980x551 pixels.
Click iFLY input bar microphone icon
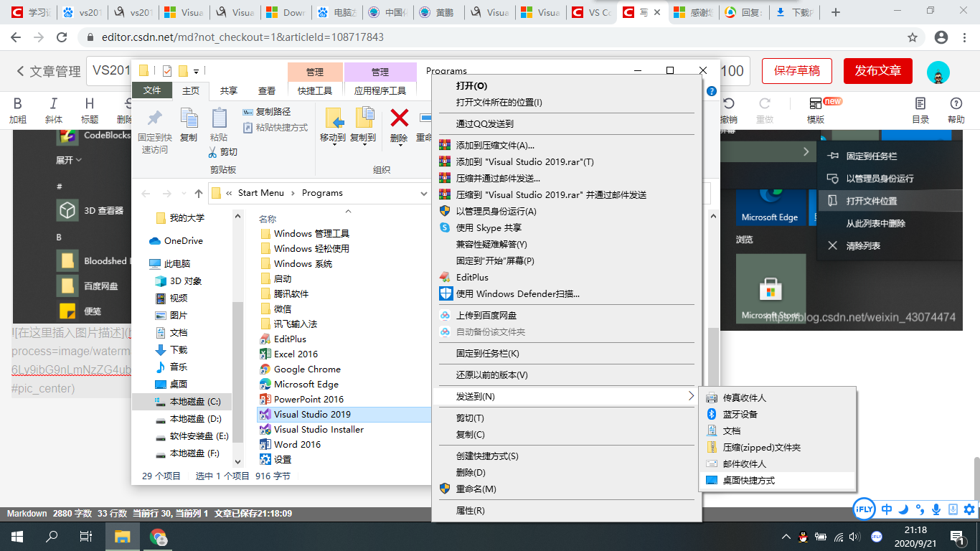pos(936,509)
